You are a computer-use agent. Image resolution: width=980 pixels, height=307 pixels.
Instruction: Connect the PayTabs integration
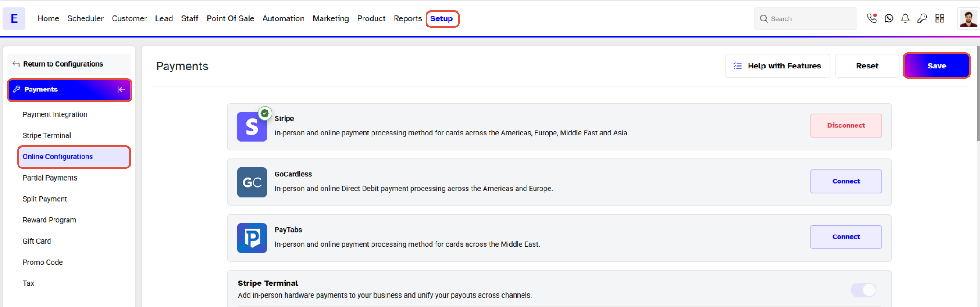coord(846,237)
